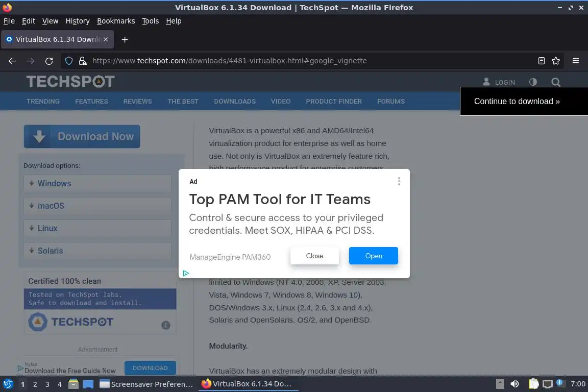
Task: Close the ad popup
Action: (314, 256)
